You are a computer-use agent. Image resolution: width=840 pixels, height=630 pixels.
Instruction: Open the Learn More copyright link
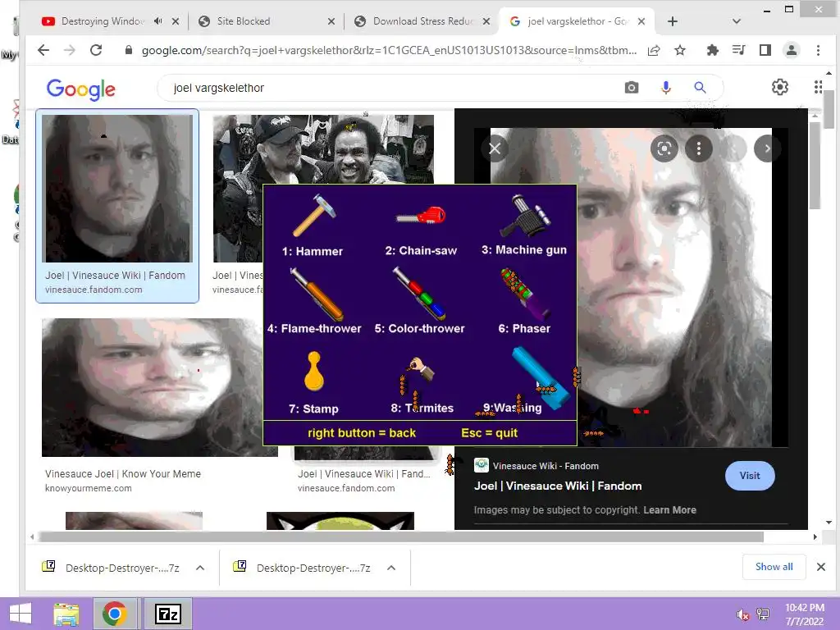coord(669,510)
